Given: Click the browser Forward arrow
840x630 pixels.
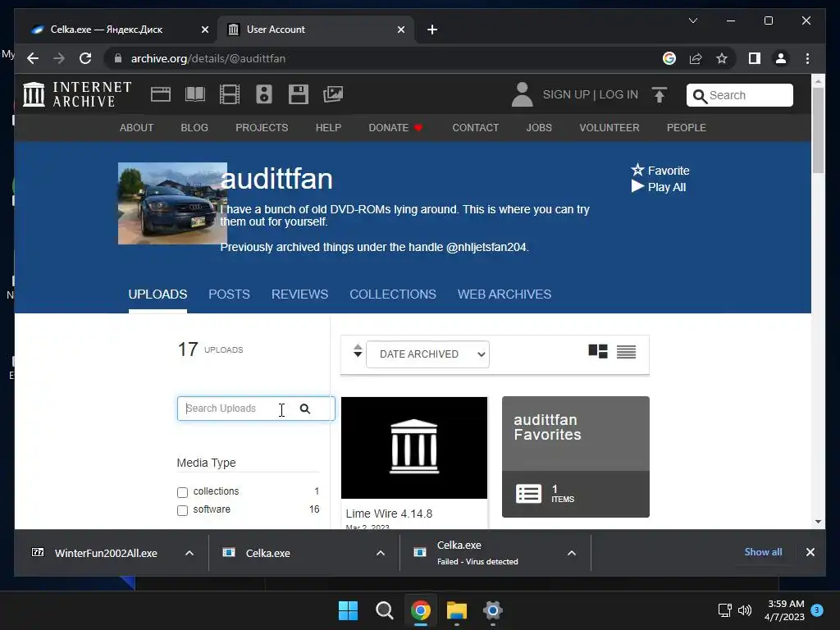Looking at the screenshot, I should pyautogui.click(x=59, y=58).
